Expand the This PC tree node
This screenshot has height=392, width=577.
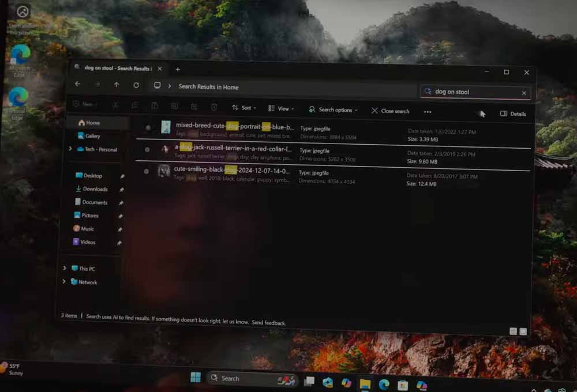[64, 268]
